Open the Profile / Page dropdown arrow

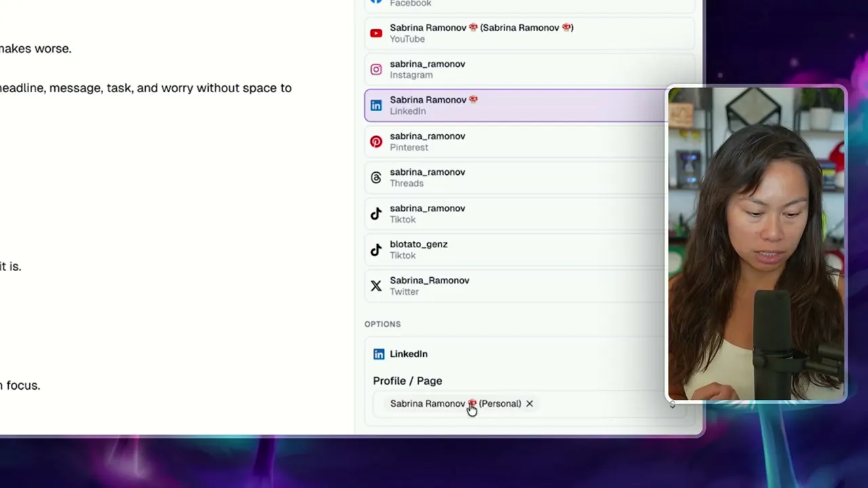pyautogui.click(x=672, y=404)
